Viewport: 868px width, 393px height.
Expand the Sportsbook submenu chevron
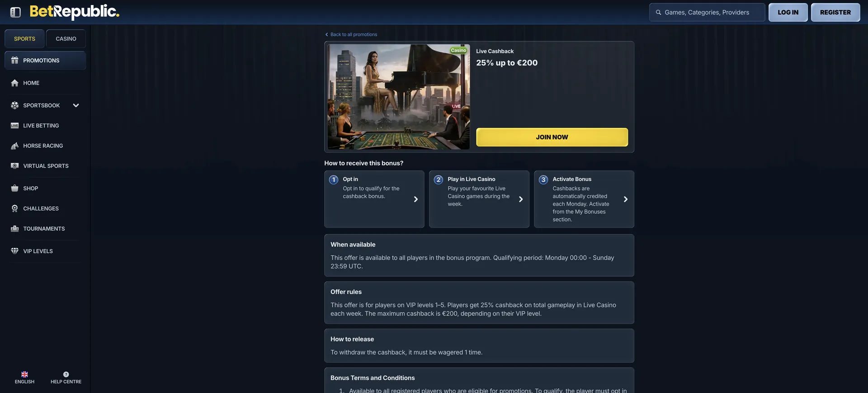point(76,105)
